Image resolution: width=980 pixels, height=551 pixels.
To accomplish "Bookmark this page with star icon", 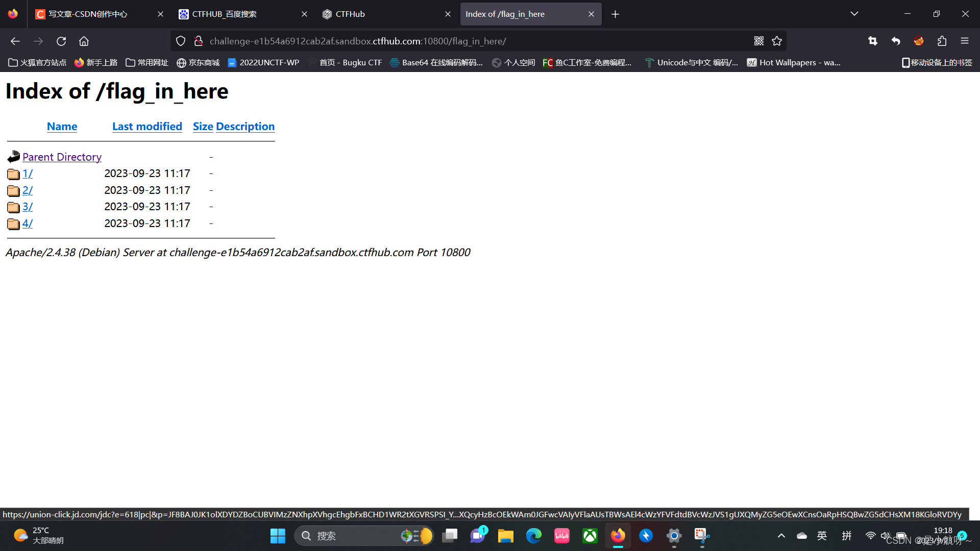I will [777, 41].
